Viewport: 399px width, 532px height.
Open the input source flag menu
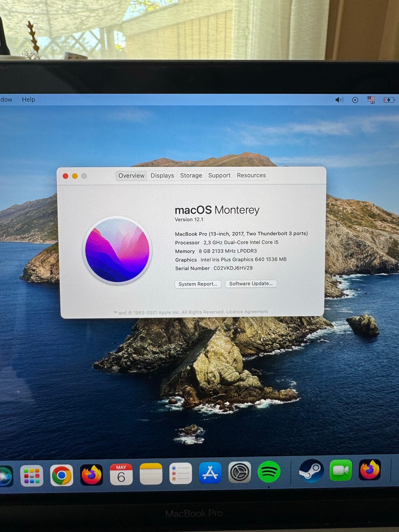click(x=371, y=100)
